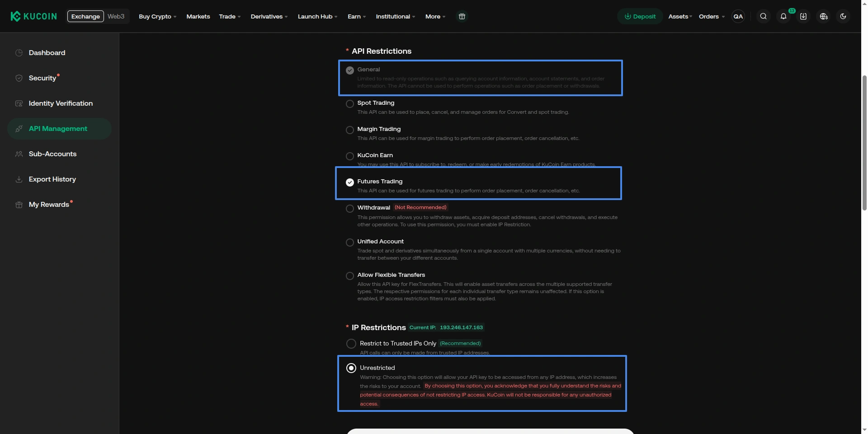Image resolution: width=868 pixels, height=434 pixels.
Task: Enable Allow Flexible Transfers option
Action: (x=350, y=276)
